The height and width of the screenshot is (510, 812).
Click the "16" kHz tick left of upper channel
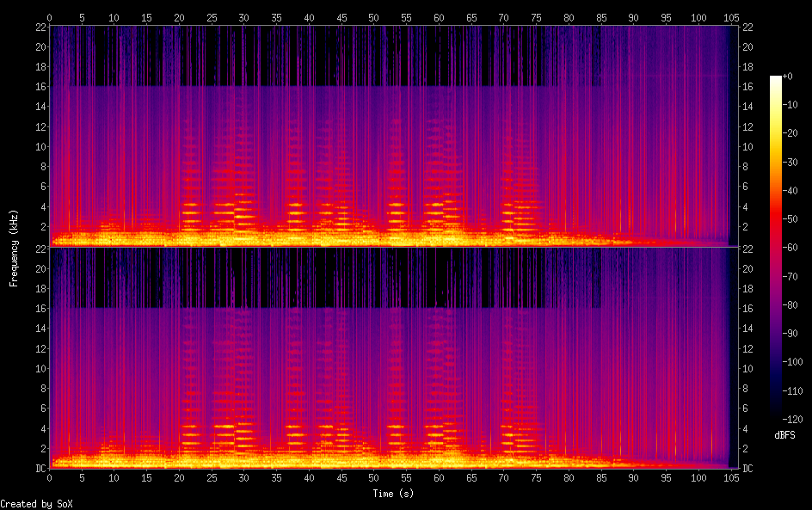(41, 87)
